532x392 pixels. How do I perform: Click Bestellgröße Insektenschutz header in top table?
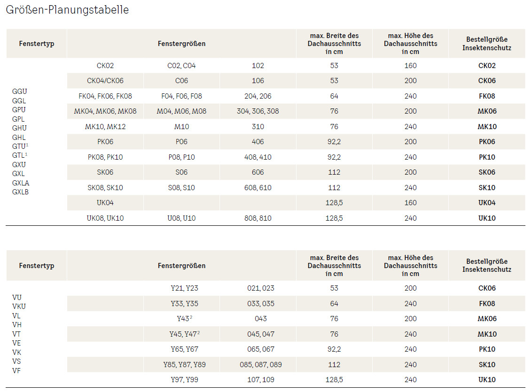486,44
